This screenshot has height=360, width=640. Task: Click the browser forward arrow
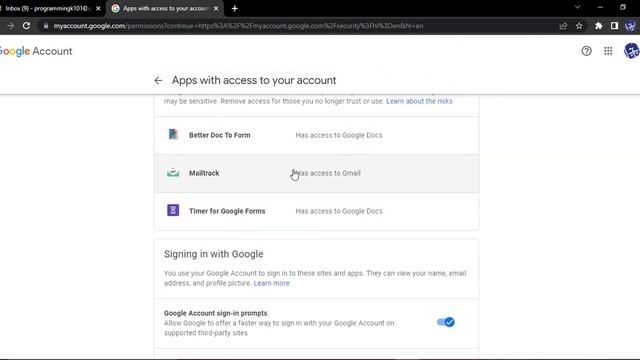(x=11, y=26)
